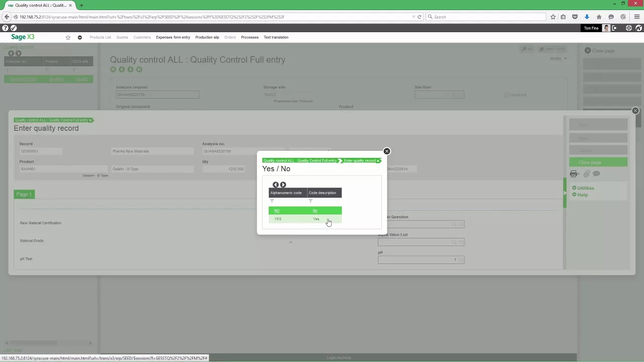
Task: Choose the YES row code
Action: (278, 219)
